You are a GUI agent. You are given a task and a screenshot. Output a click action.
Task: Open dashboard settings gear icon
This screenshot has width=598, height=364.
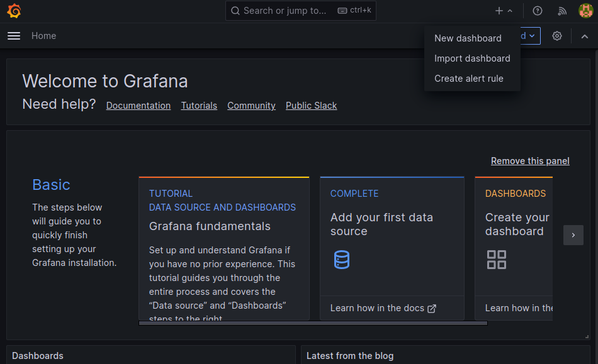(556, 36)
